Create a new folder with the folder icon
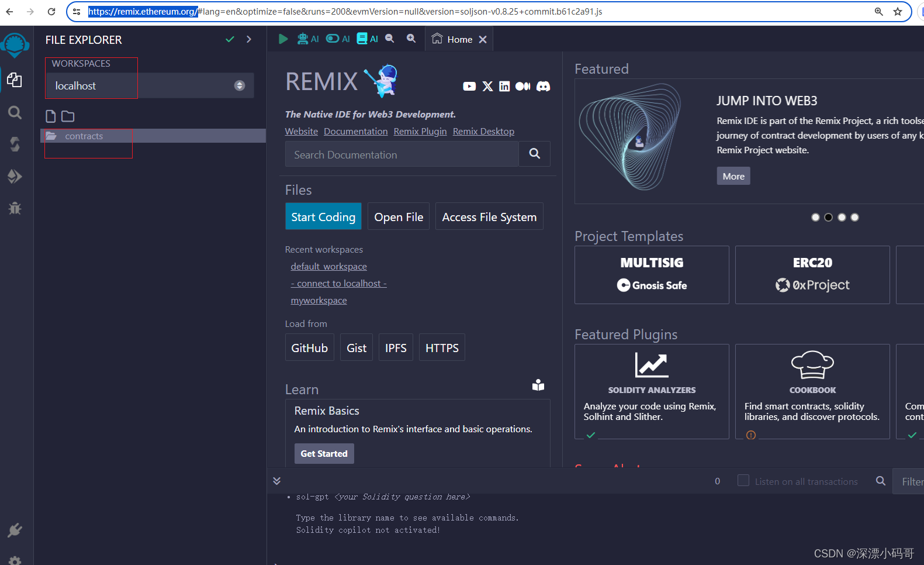Viewport: 924px width, 565px height. 68,116
